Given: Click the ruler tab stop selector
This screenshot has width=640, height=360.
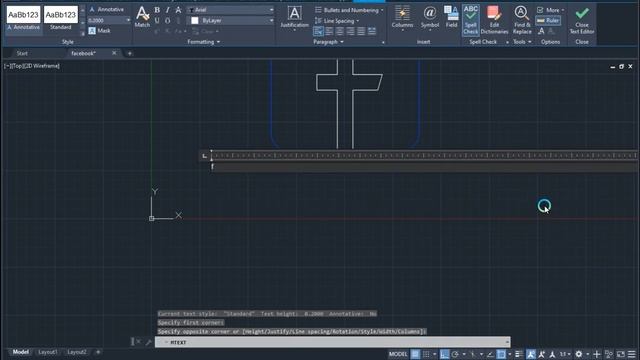Looking at the screenshot, I should [204, 156].
